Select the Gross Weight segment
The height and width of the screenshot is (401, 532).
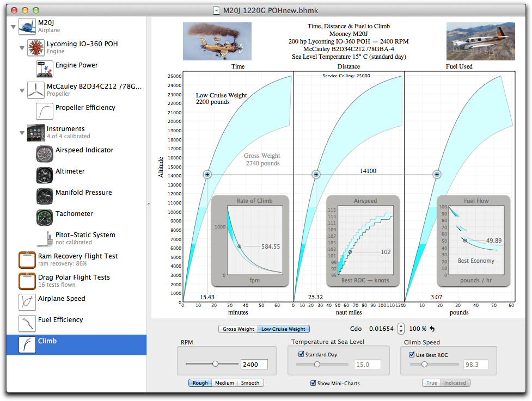(x=238, y=329)
